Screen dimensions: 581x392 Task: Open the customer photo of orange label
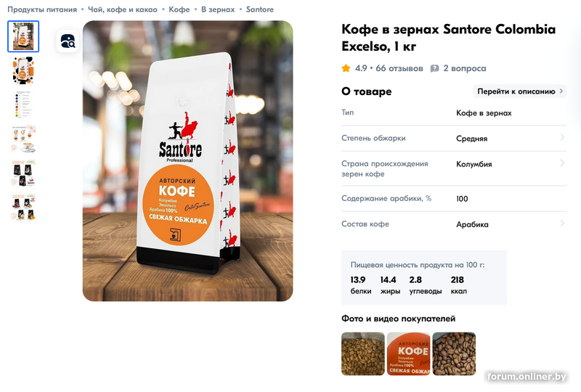[x=408, y=354]
